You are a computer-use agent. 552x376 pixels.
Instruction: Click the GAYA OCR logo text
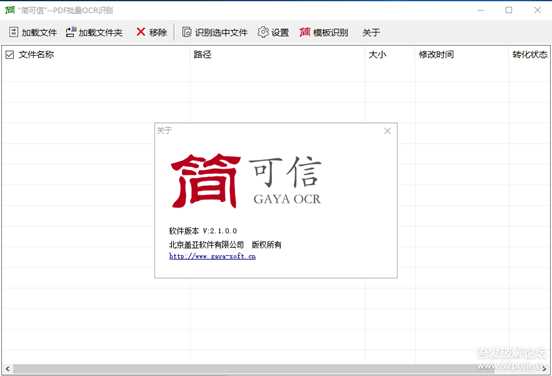coord(287,199)
